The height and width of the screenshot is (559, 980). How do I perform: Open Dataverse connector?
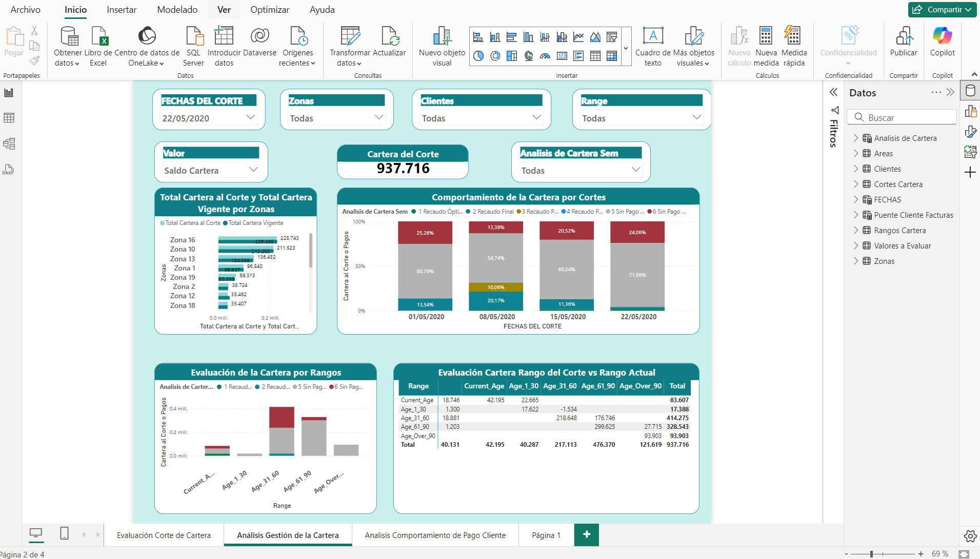pos(259,42)
